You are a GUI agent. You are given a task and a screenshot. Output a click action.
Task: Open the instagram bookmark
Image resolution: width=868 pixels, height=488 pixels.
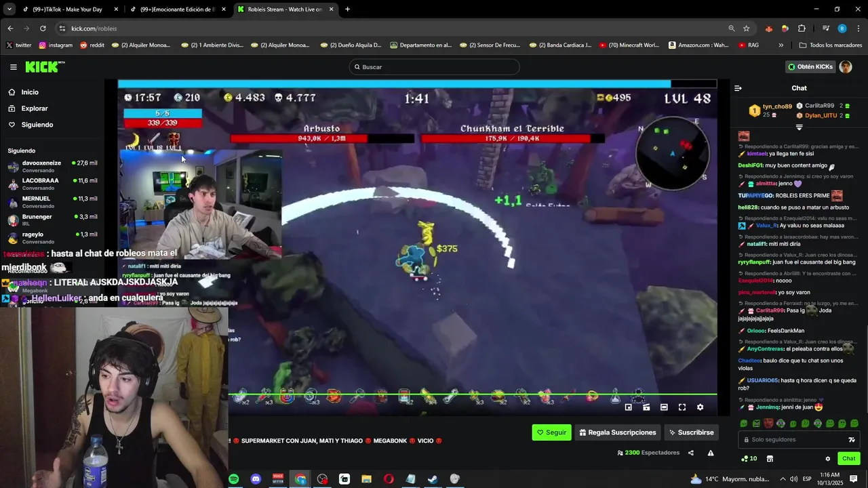[x=56, y=45]
